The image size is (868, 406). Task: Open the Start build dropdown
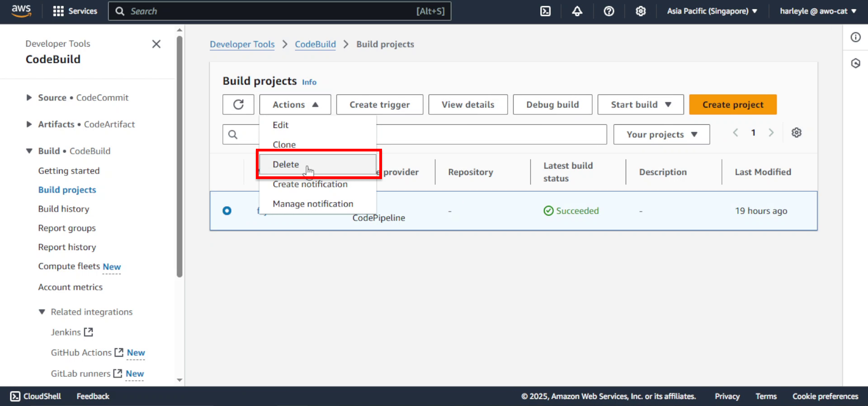click(x=641, y=104)
